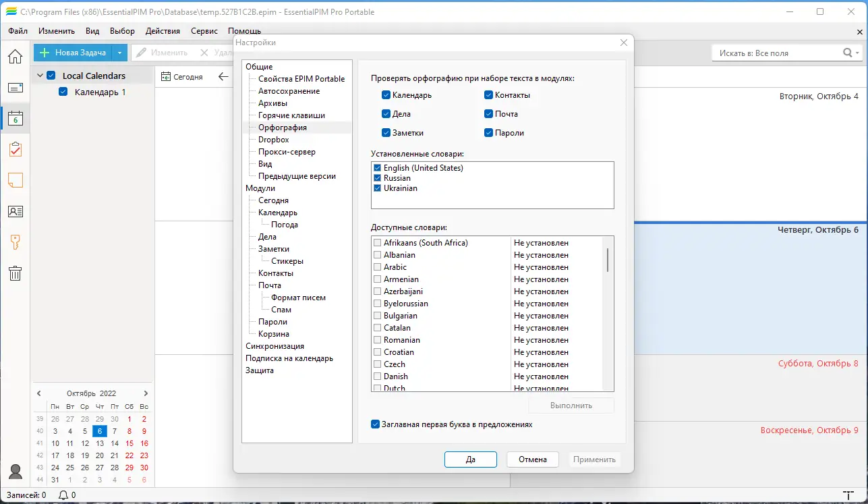Uncheck the Дела spell-check checkbox
Image resolution: width=868 pixels, height=504 pixels.
(x=386, y=114)
